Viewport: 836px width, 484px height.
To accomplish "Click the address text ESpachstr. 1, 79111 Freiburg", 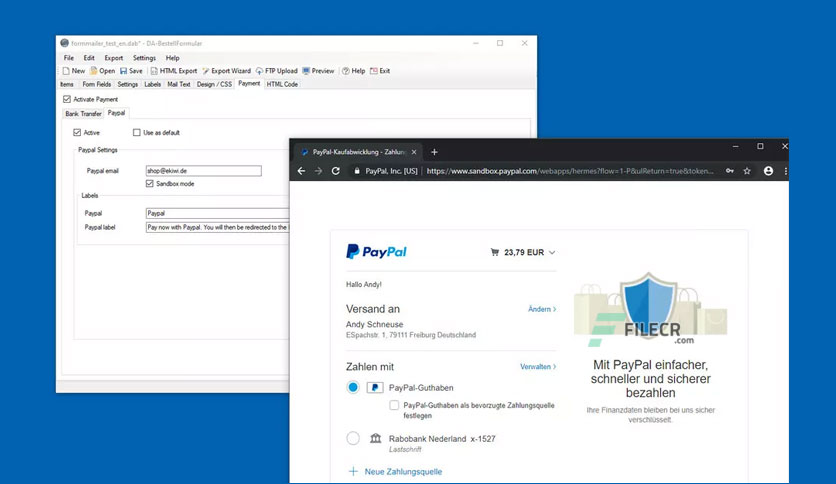I will pos(411,335).
